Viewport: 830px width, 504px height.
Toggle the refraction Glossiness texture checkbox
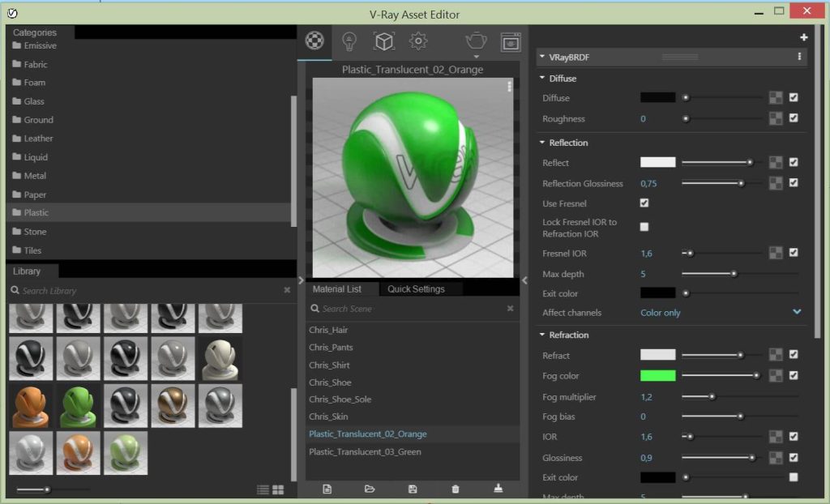click(x=794, y=457)
